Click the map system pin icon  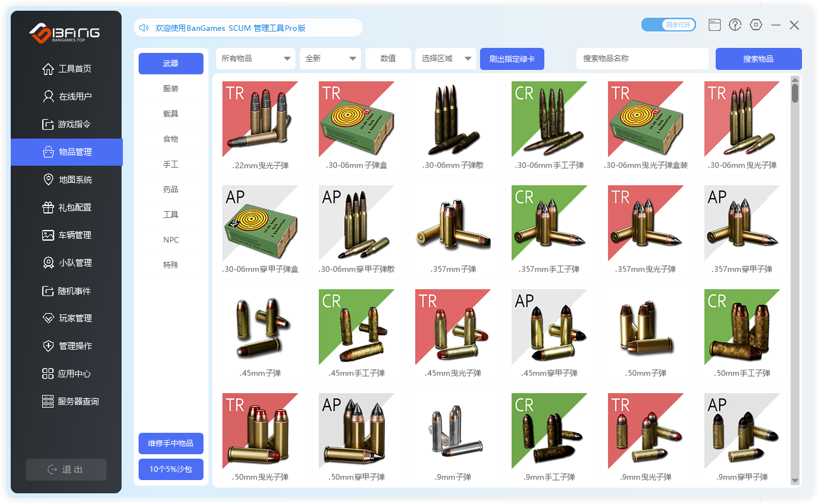tap(49, 180)
